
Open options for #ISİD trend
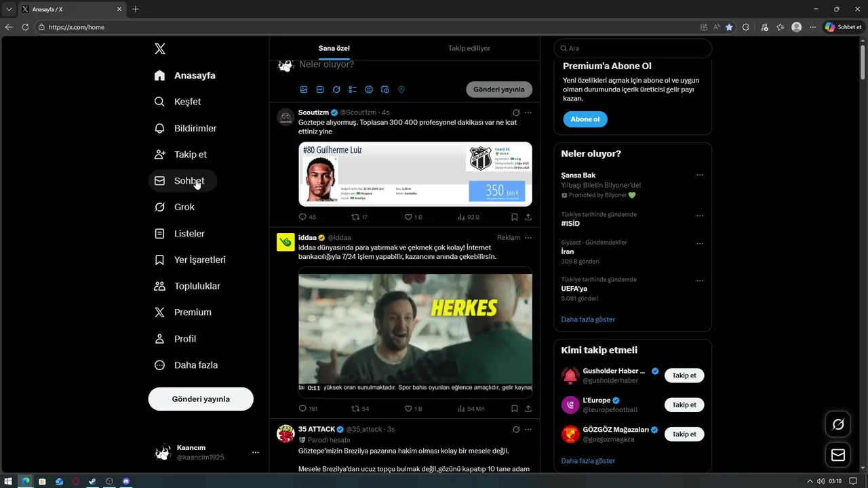pos(700,216)
